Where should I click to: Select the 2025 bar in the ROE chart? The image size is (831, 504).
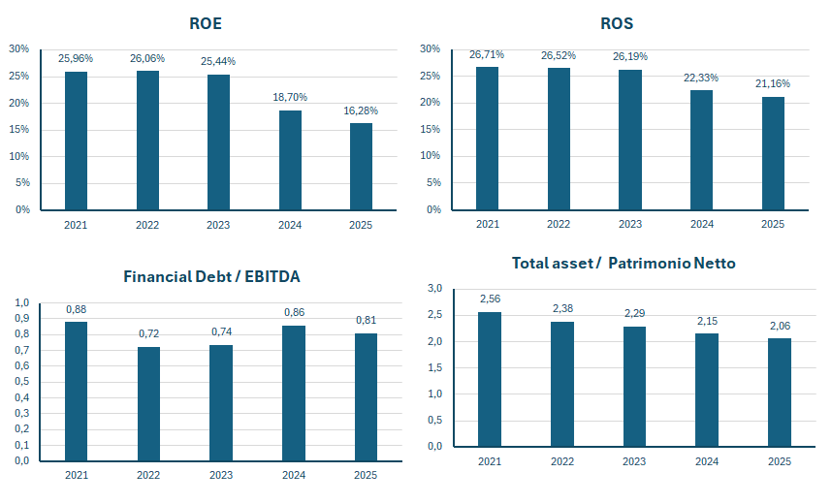point(361,166)
